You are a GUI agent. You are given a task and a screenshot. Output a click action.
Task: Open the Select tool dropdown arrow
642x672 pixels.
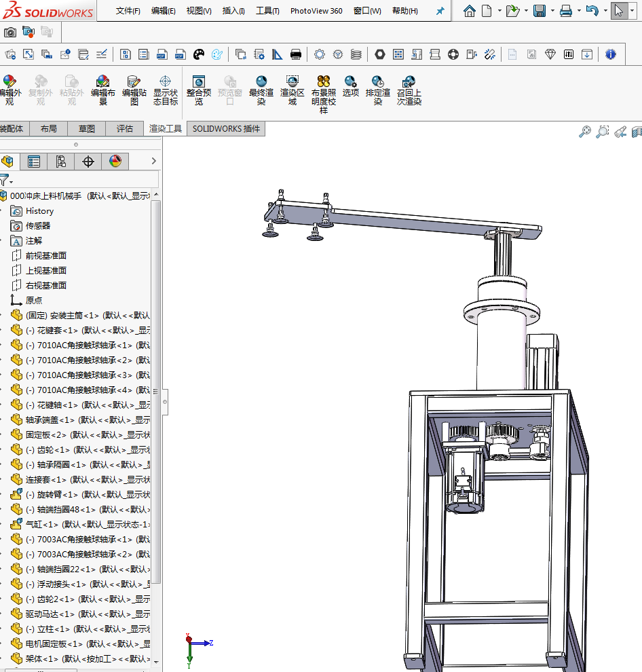click(632, 11)
